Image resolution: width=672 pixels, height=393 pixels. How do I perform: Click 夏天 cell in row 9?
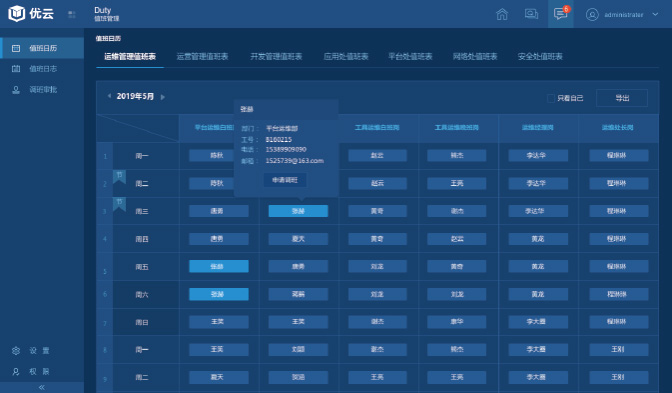[x=219, y=377]
